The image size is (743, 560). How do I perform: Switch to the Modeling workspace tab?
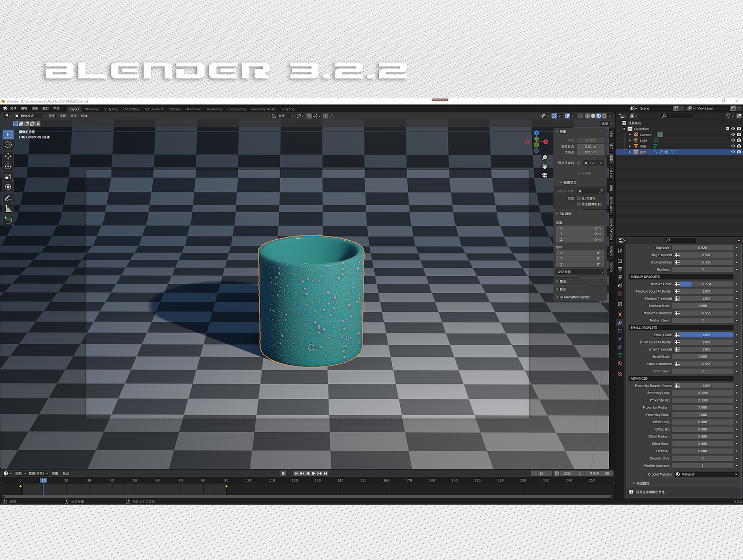coord(92,109)
